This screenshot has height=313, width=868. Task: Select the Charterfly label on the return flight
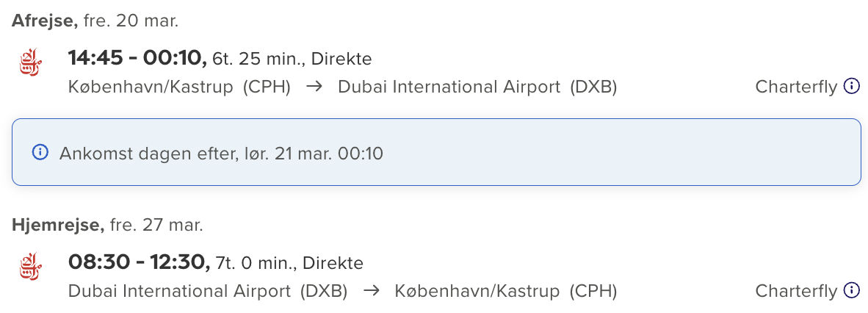click(796, 291)
